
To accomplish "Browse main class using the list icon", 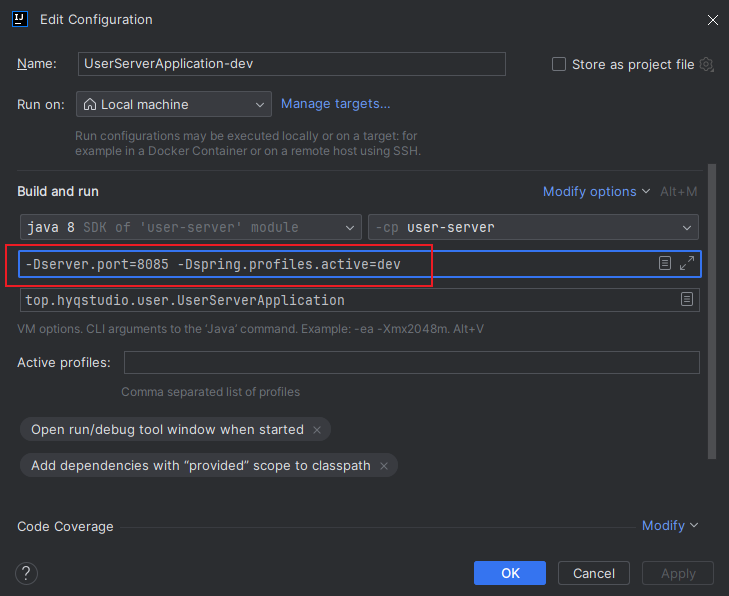I will pos(687,299).
